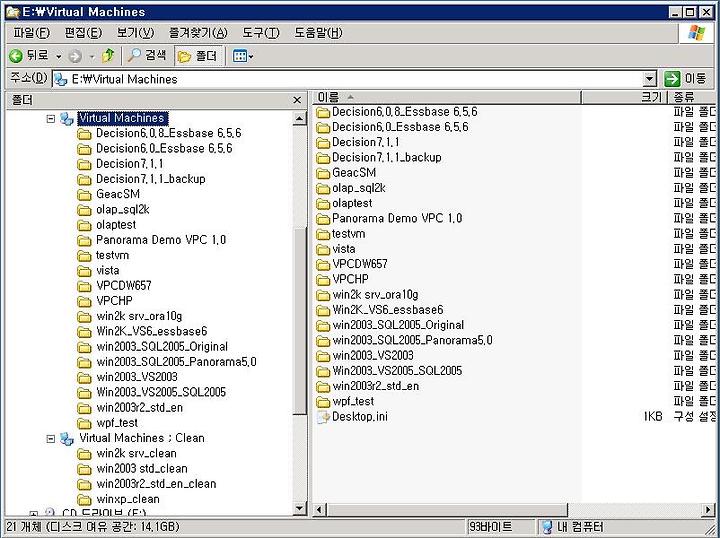Select win2003_SQL2005_Panorama5.0 folder icon in list
720x538 pixels.
323,341
